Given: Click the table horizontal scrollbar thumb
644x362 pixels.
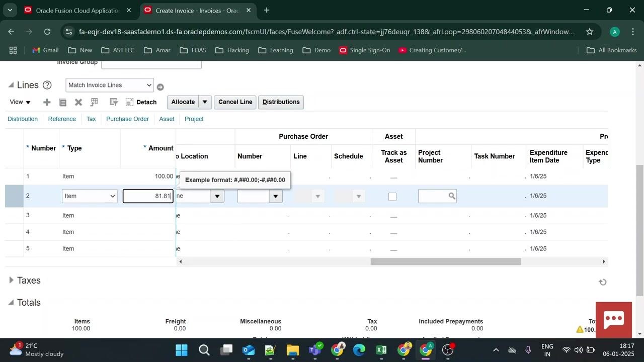Looking at the screenshot, I should pyautogui.click(x=446, y=261).
